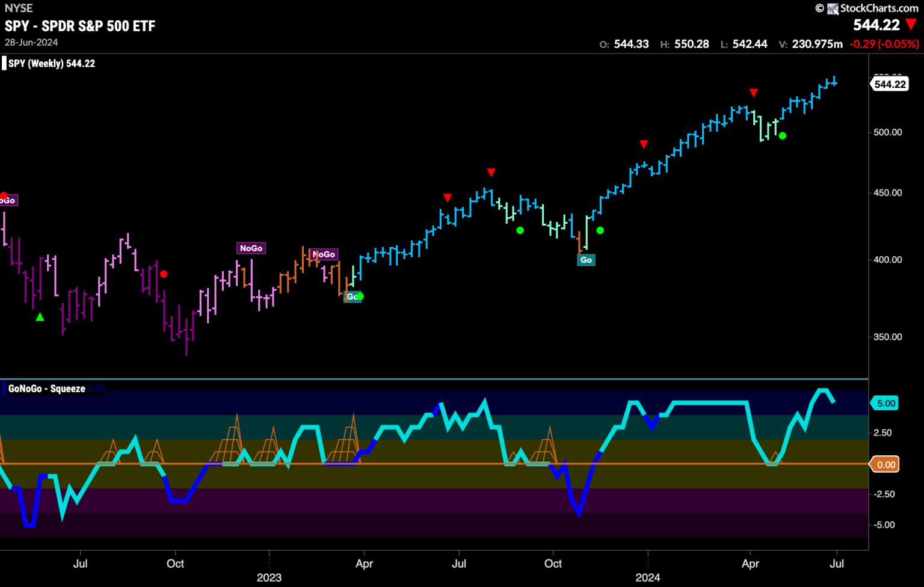Click the NoGo label near December 2022
The height and width of the screenshot is (587, 924).
click(x=251, y=248)
